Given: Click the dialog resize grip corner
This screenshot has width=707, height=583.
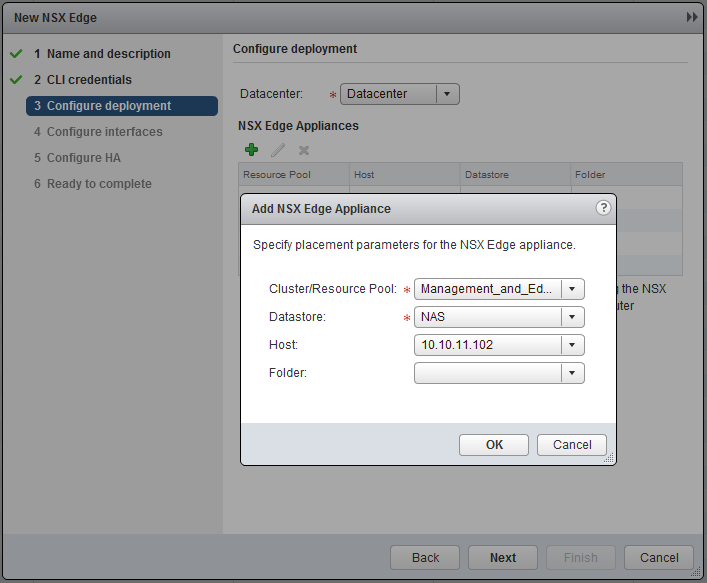Looking at the screenshot, I should point(610,459).
